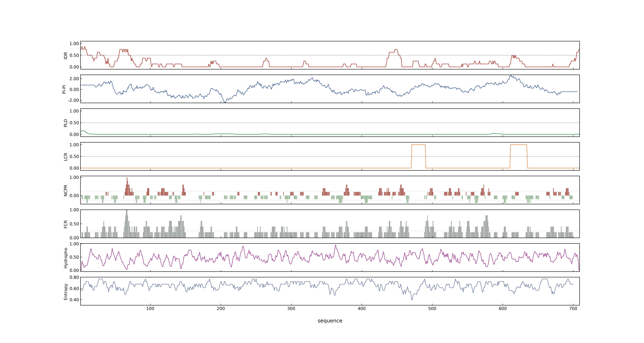The image size is (644, 343).
Task: Click the second LCR plateau near residue 620
Action: coord(518,145)
